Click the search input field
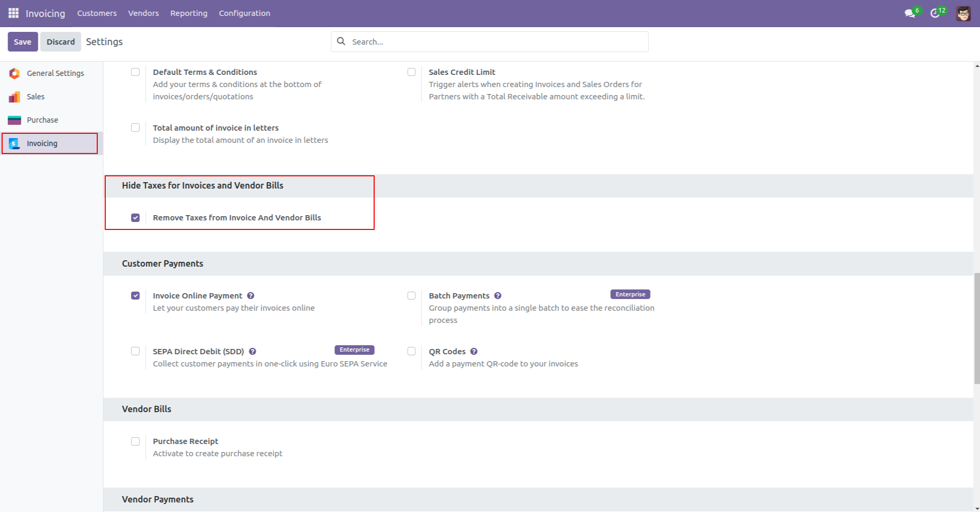 489,41
